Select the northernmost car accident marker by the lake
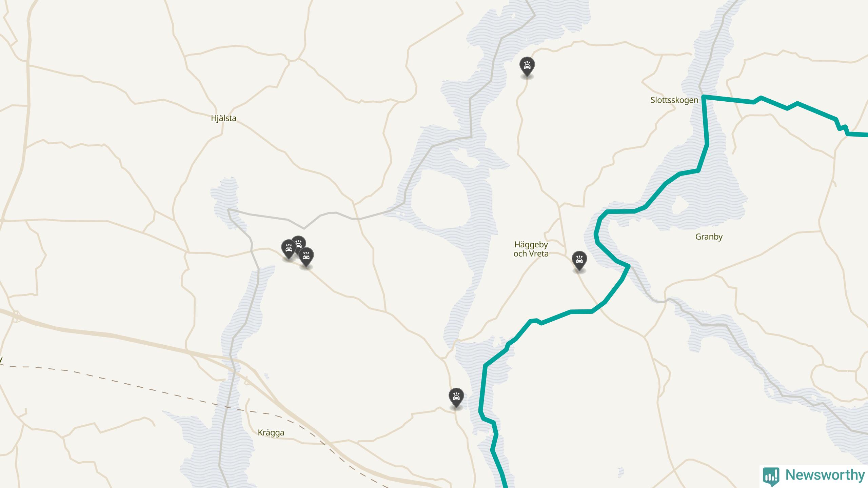 527,66
